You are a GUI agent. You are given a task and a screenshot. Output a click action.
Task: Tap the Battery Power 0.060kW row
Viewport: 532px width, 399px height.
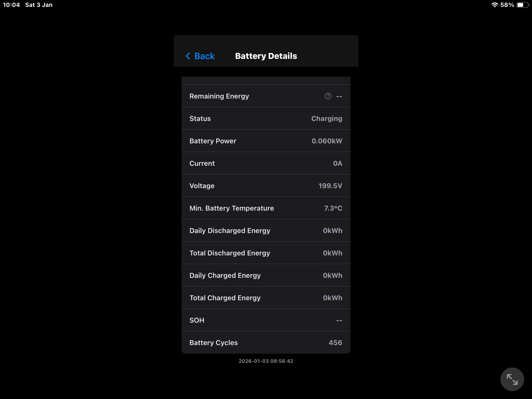[x=266, y=141]
